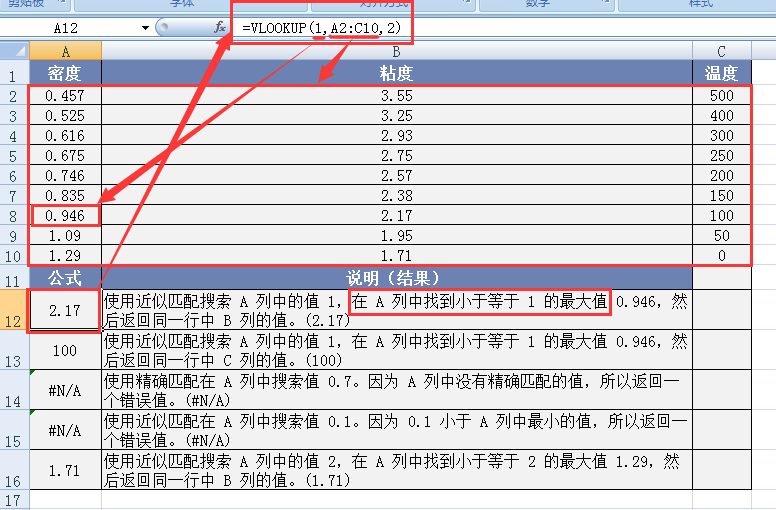Select result cell 1.71 in row 16
This screenshot has width=776, height=510.
(x=65, y=470)
